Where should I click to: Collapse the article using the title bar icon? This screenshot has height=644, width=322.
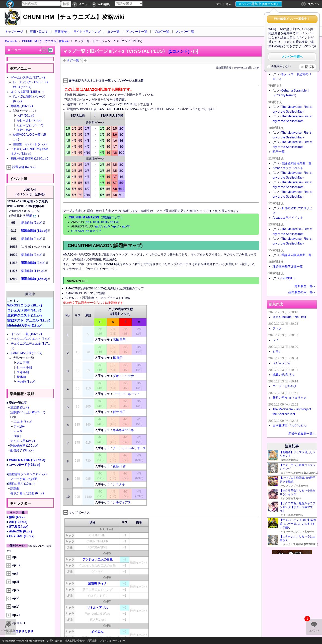195,52
